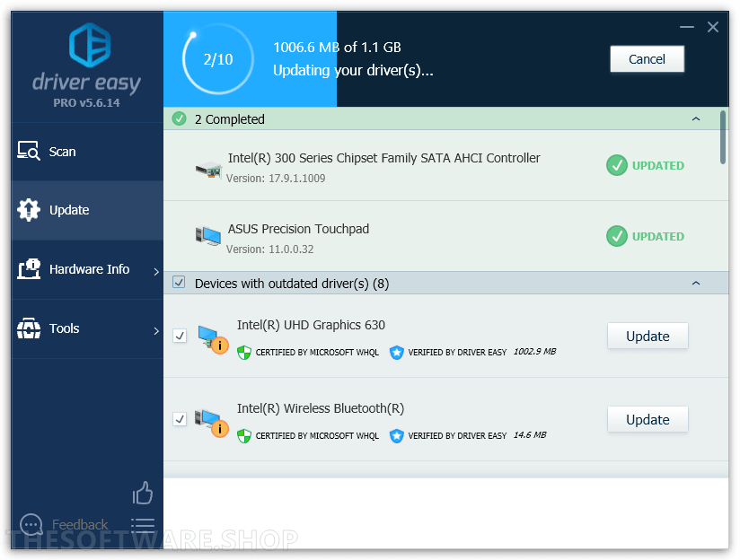
Task: Click the 1006.6 MB of 1.1 GB text
Action: [337, 48]
